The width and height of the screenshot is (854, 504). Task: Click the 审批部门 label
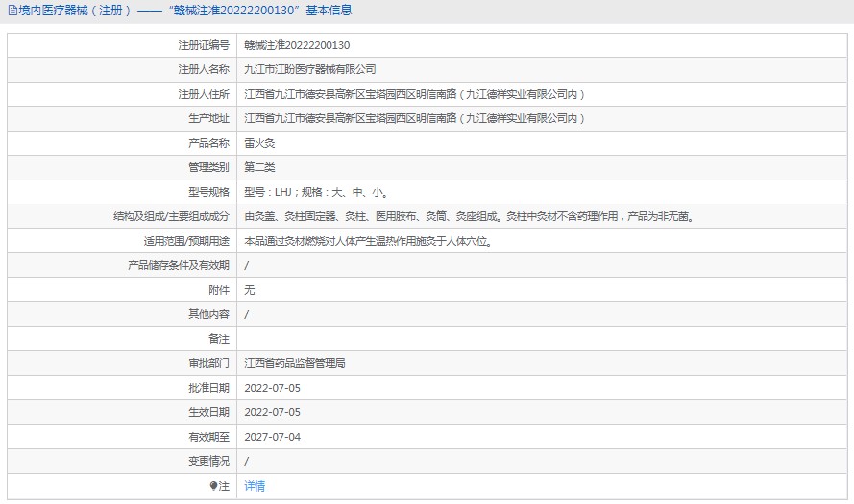[x=209, y=364]
